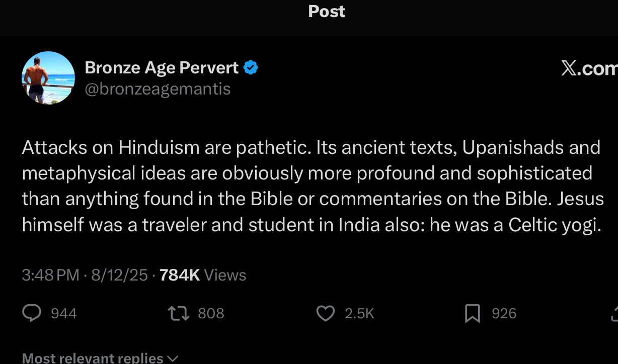Image resolution: width=618 pixels, height=364 pixels.
Task: Open the Bronze Age Pervert display name
Action: [x=162, y=67]
